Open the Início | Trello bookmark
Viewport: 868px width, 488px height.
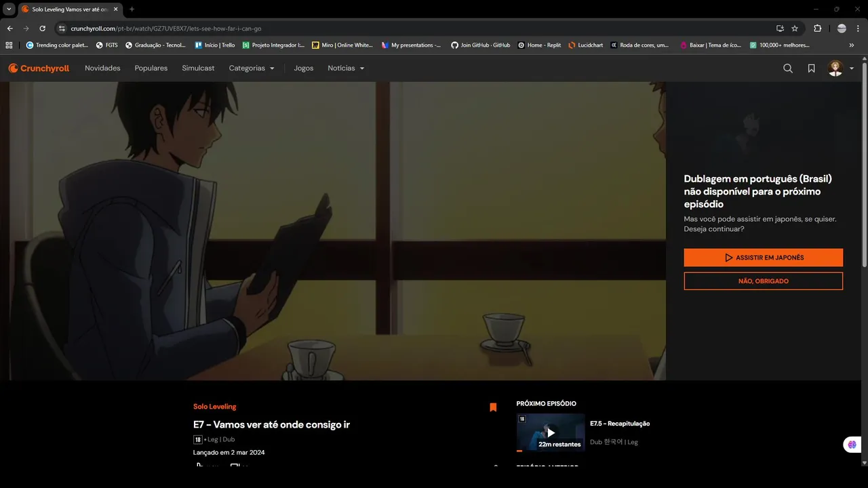coord(215,45)
